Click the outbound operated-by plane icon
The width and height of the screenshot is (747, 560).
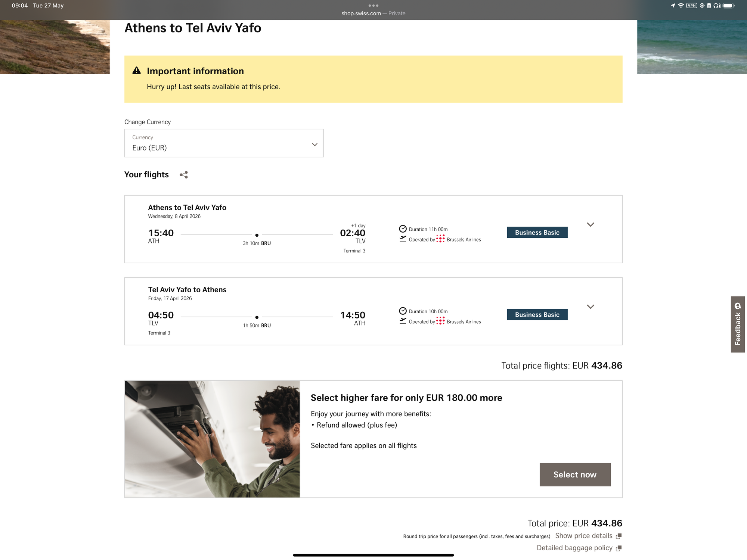403,239
